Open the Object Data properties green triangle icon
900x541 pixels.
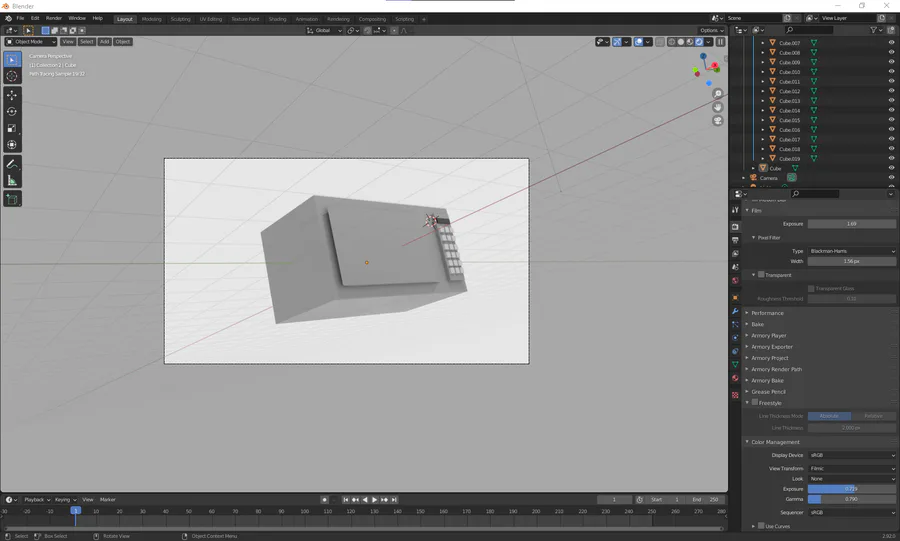[735, 364]
